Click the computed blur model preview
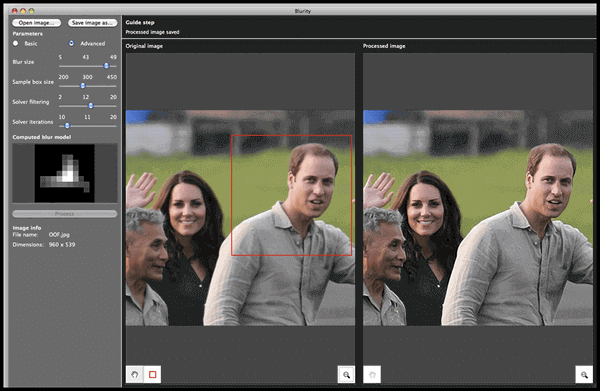The image size is (600, 391). point(65,173)
